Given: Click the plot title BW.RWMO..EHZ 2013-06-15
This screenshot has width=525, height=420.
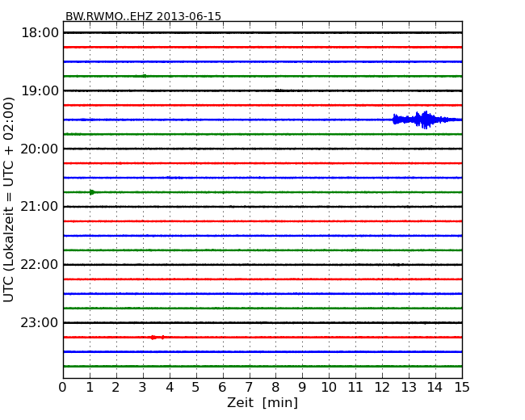Looking at the screenshot, I should [x=143, y=16].
